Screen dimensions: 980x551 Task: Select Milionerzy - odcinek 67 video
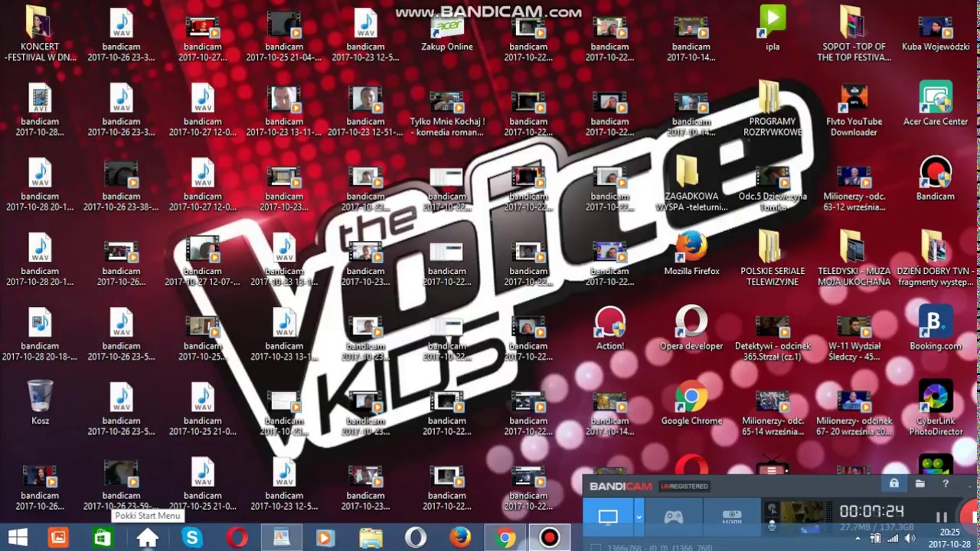854,413
